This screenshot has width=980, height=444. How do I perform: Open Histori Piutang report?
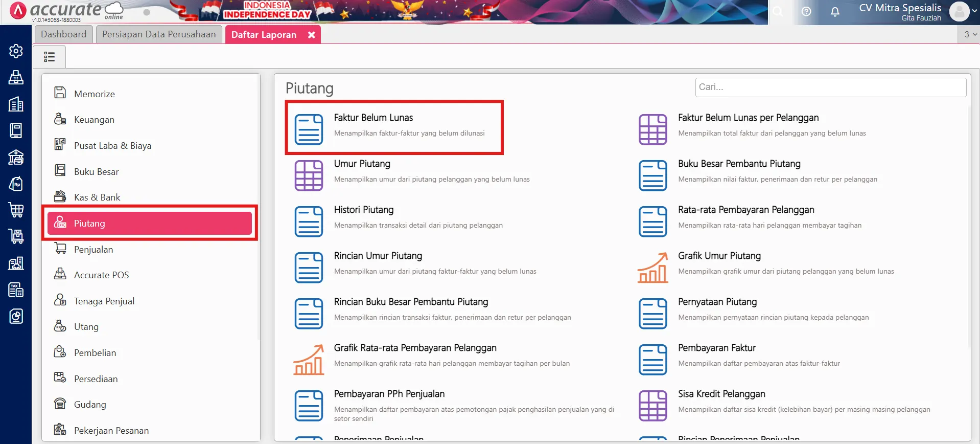[364, 210]
